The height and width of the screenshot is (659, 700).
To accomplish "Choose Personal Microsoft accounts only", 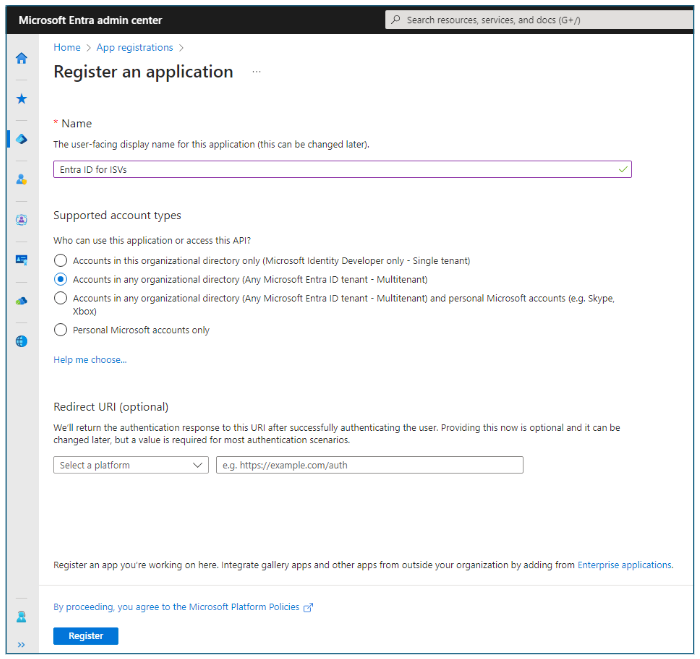I will (61, 330).
